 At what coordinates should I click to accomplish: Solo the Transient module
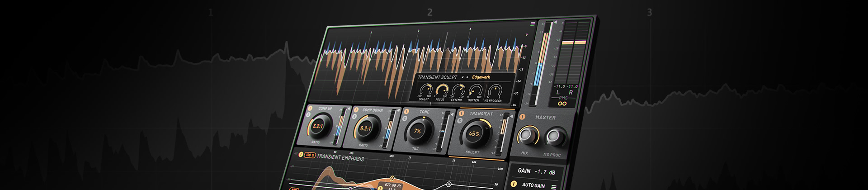click(460, 120)
